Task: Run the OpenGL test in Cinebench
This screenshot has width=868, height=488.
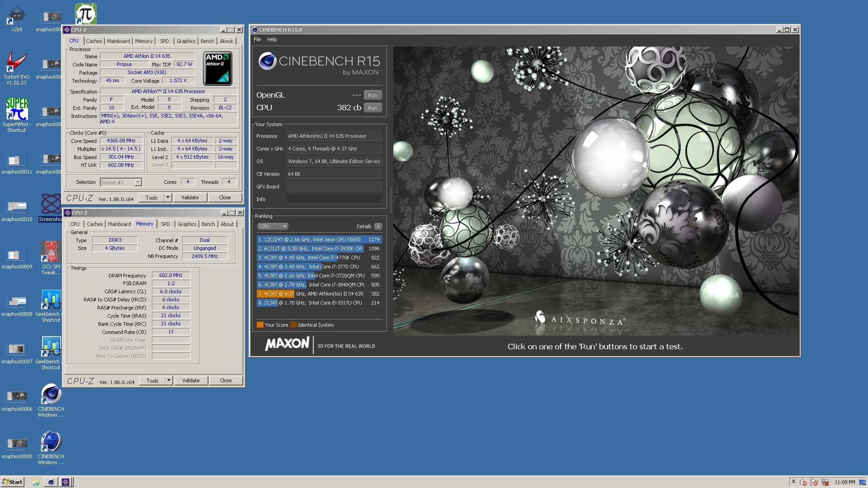Action: pyautogui.click(x=373, y=95)
